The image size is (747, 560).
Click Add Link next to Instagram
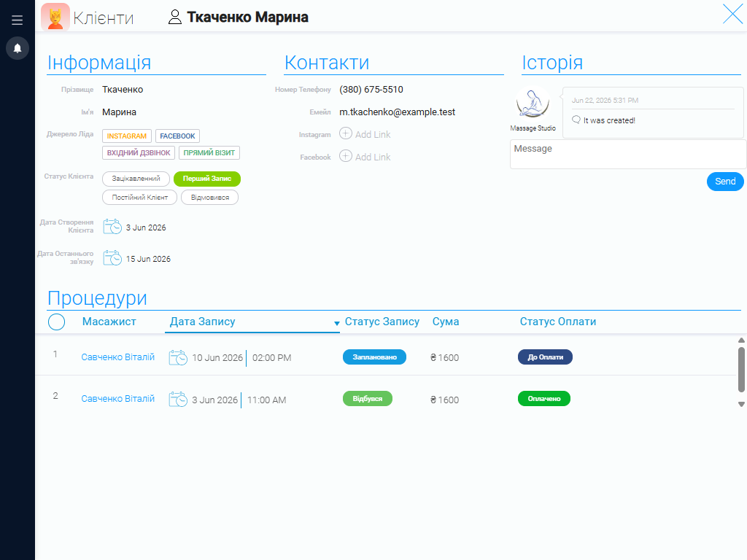pyautogui.click(x=373, y=135)
